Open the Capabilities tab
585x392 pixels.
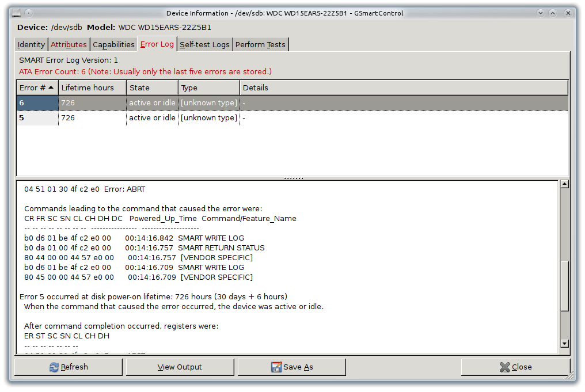click(113, 44)
